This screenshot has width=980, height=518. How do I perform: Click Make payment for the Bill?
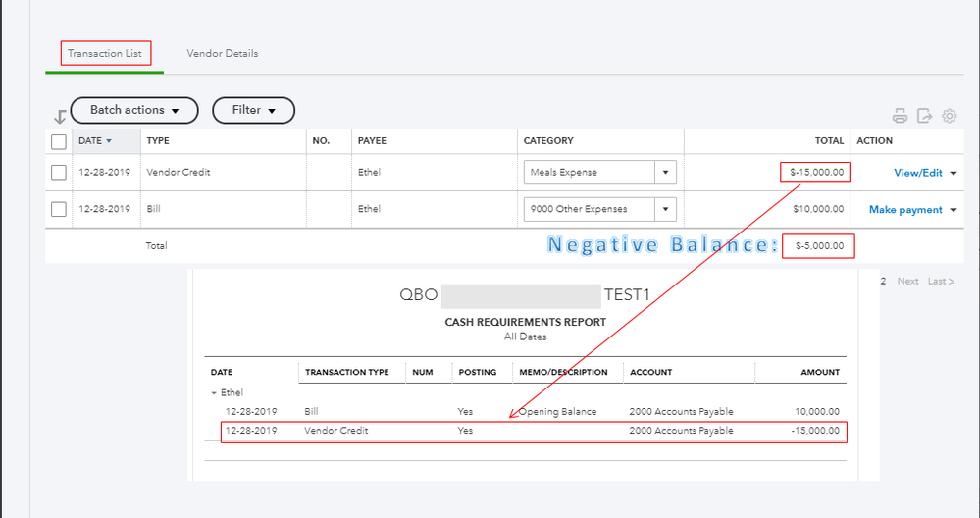905,210
